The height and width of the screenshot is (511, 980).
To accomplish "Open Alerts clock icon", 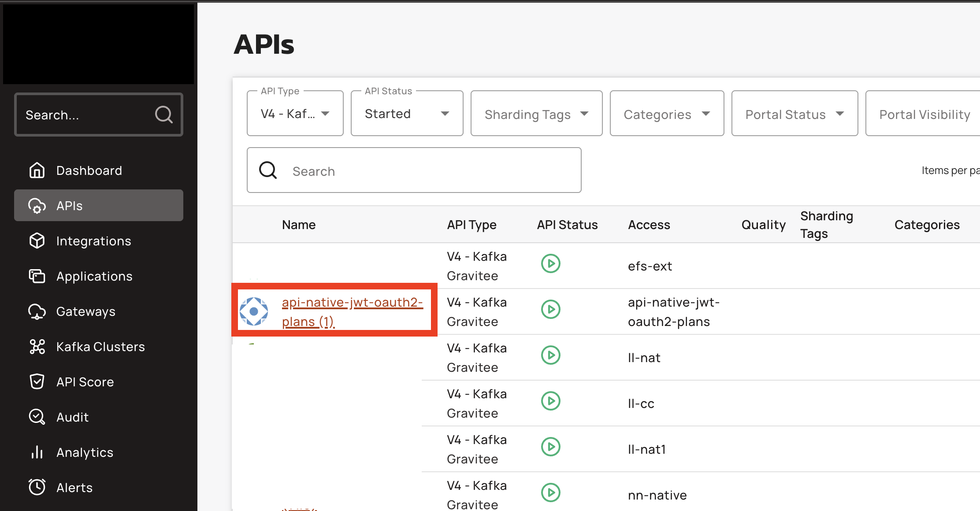I will (x=37, y=487).
